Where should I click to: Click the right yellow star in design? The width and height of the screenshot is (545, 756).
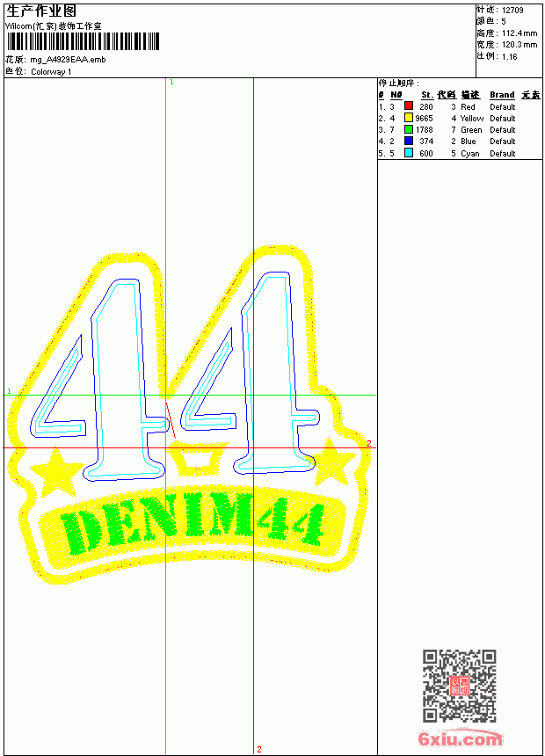(331, 462)
